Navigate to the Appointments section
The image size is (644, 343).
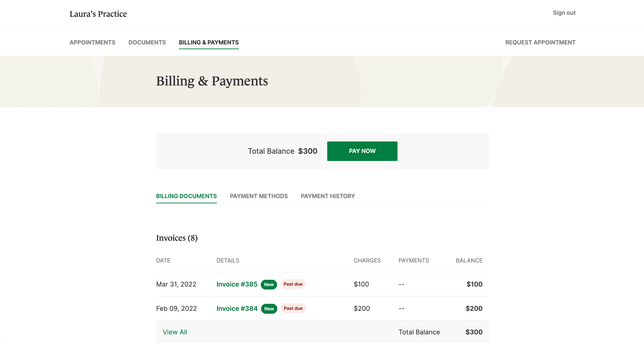(x=93, y=42)
